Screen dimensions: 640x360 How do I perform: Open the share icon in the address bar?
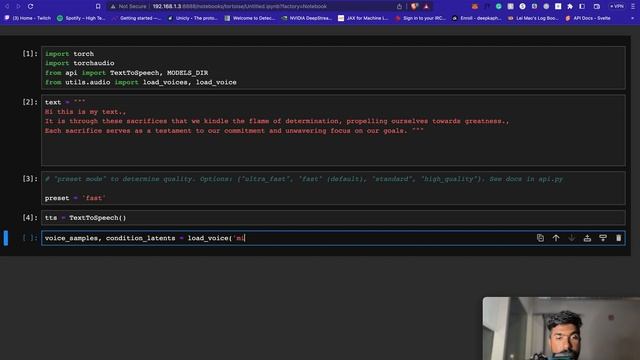click(x=399, y=6)
